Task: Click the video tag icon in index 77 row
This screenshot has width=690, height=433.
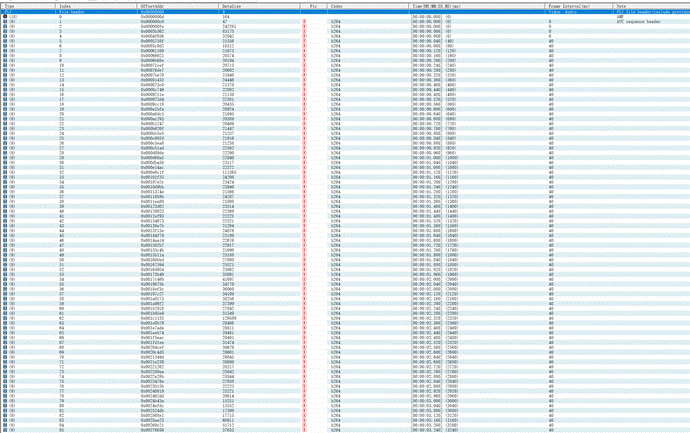Action: click(x=5, y=391)
